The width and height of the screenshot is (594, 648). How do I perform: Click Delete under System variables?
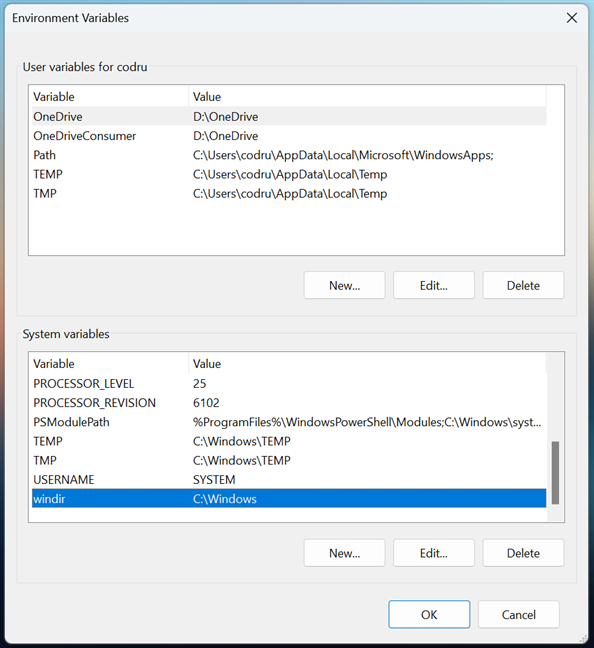pyautogui.click(x=523, y=553)
